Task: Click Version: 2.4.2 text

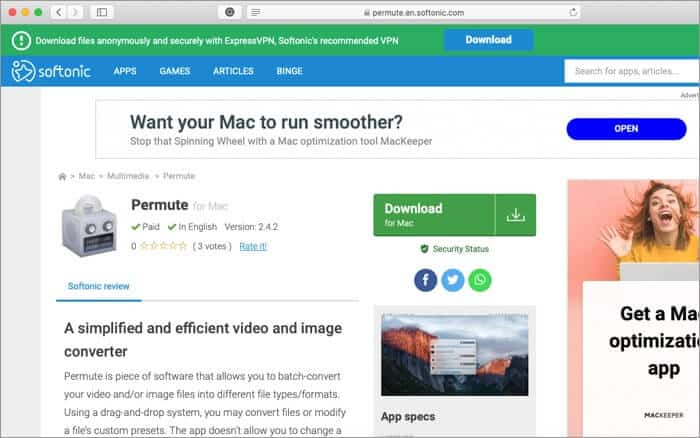Action: click(x=251, y=227)
